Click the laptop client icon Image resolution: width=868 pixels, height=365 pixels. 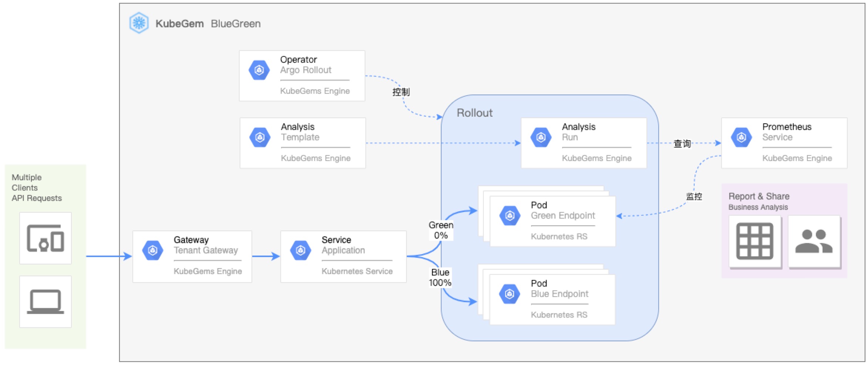coord(45,302)
